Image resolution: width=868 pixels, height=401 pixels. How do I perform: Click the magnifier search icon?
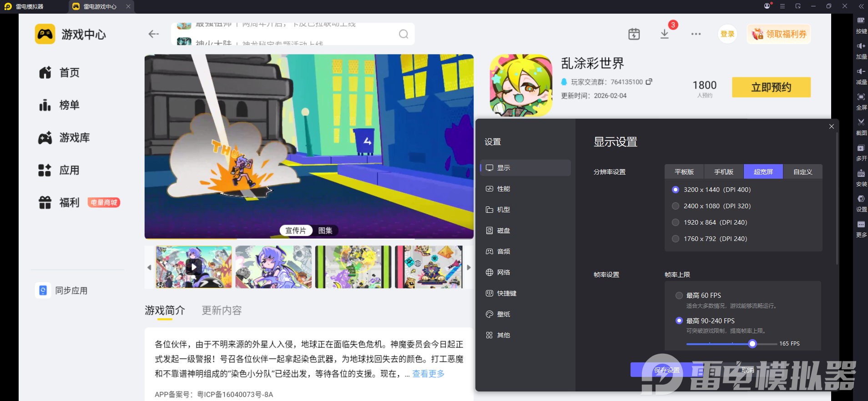(404, 34)
